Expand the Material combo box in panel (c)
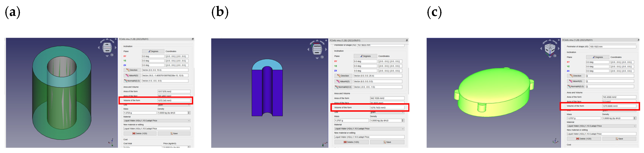 601,126
